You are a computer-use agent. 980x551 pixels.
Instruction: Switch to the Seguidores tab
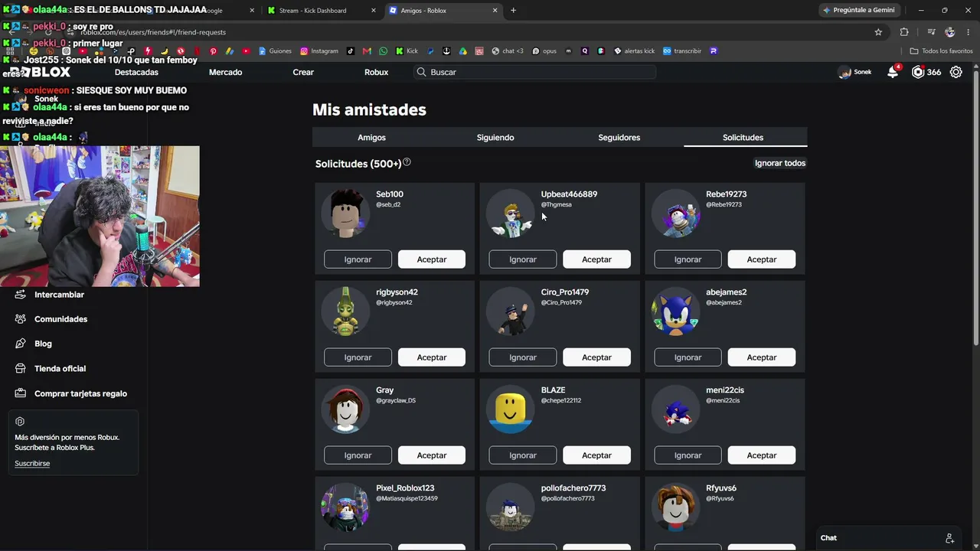click(619, 138)
